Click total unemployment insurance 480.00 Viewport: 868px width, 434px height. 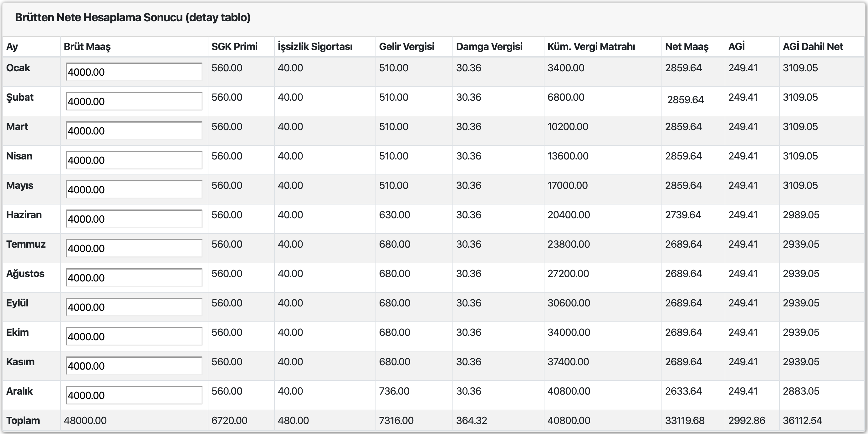coord(293,421)
